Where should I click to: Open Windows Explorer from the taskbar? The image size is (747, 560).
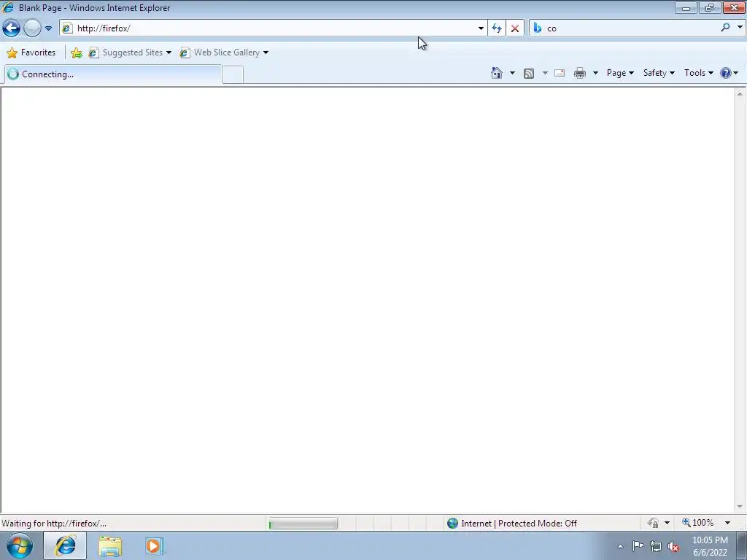tap(110, 546)
